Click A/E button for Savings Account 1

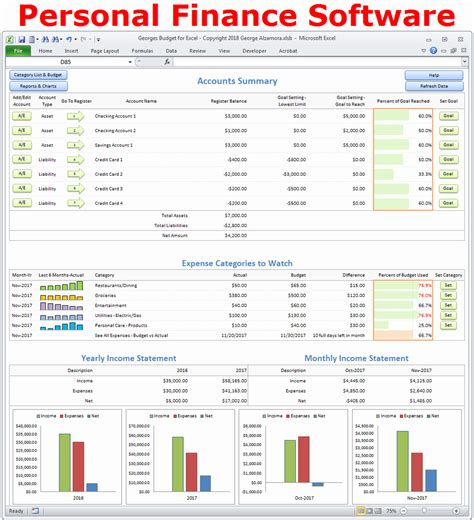tap(22, 145)
